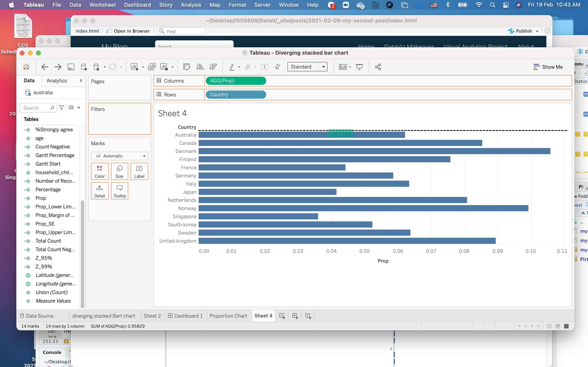This screenshot has width=588, height=367.
Task: Switch to the Proportion Chart tab
Action: 228,316
